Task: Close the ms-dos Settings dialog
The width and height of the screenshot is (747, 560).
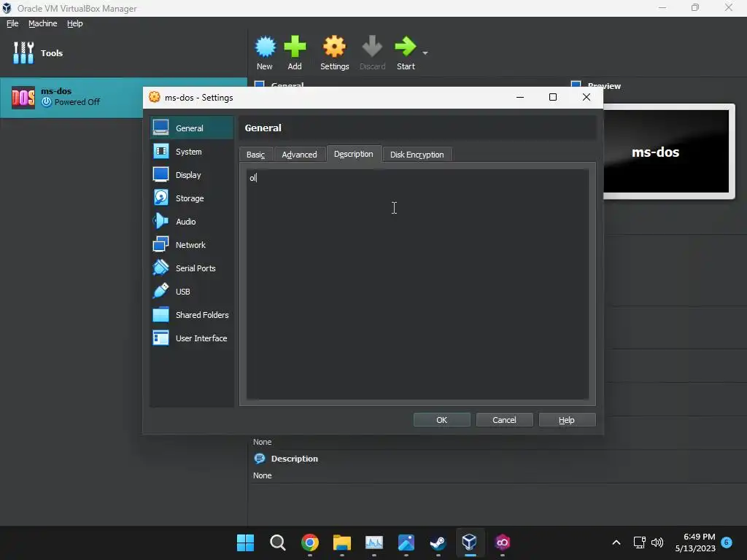Action: [587, 97]
